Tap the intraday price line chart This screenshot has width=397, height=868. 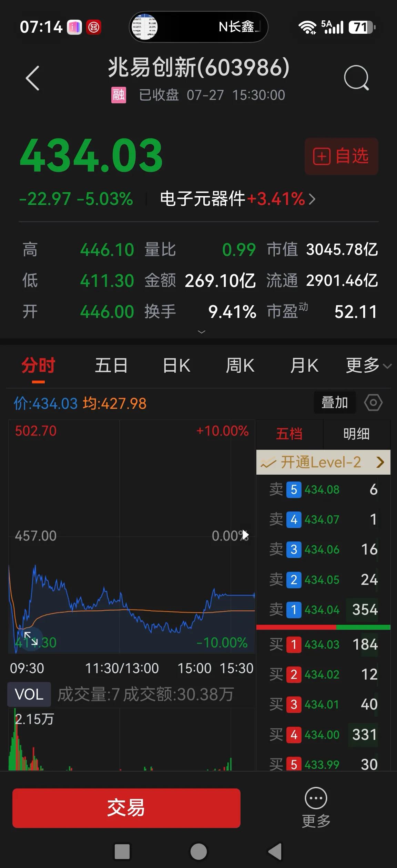pyautogui.click(x=132, y=537)
